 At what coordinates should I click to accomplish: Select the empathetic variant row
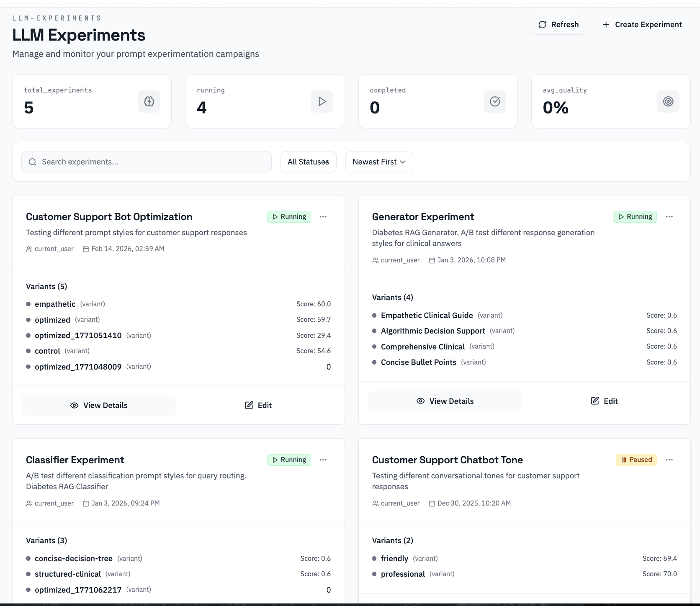[55, 304]
